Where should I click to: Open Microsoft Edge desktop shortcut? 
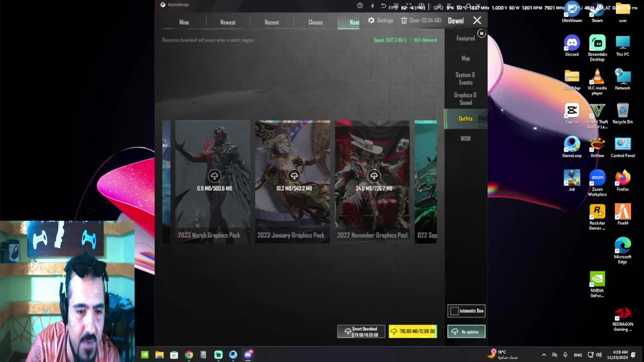(x=622, y=251)
